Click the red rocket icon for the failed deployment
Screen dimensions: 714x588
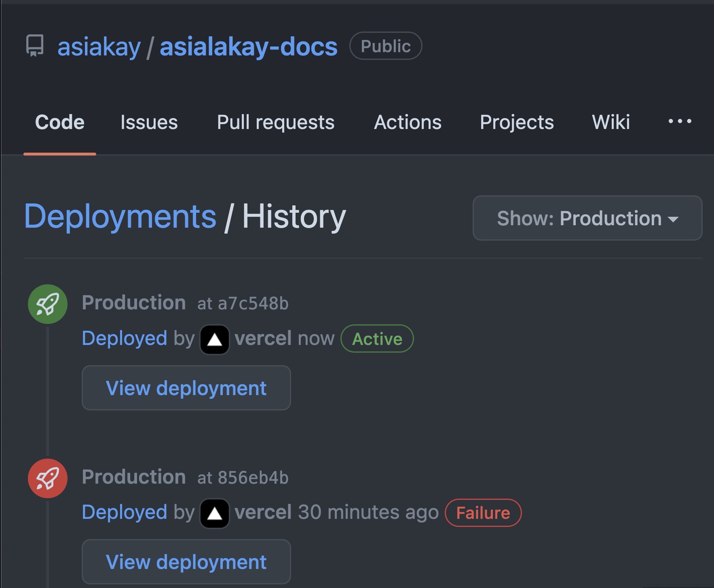(48, 478)
